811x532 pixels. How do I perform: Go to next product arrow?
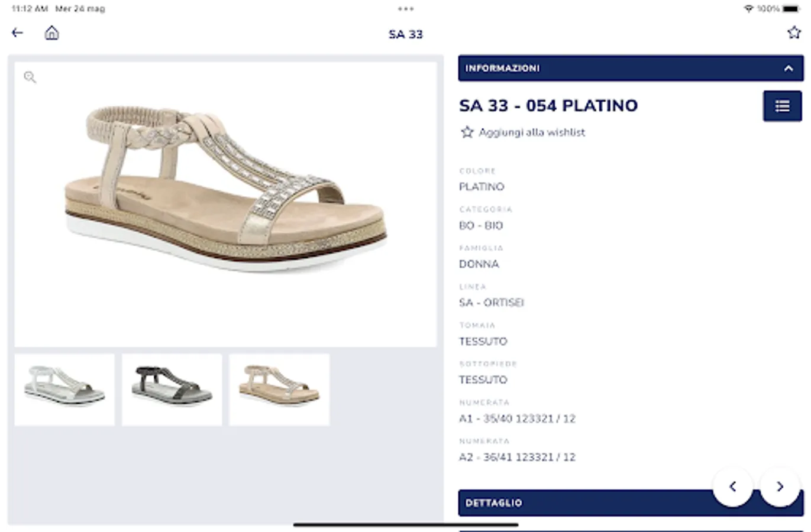click(x=780, y=486)
